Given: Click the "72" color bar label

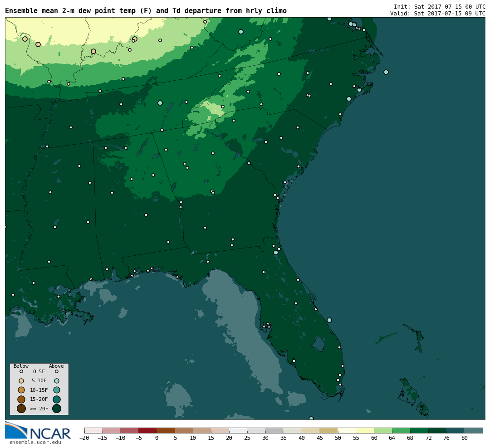Looking at the screenshot, I should coord(428,438).
